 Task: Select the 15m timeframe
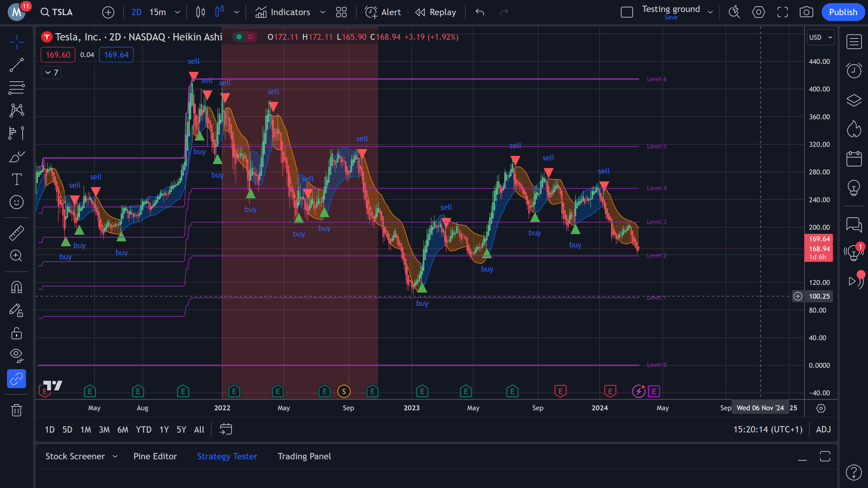[x=157, y=12]
